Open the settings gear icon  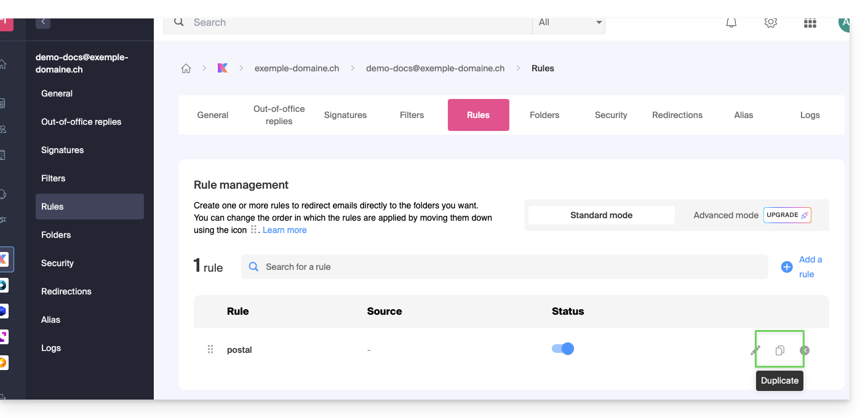click(x=770, y=23)
